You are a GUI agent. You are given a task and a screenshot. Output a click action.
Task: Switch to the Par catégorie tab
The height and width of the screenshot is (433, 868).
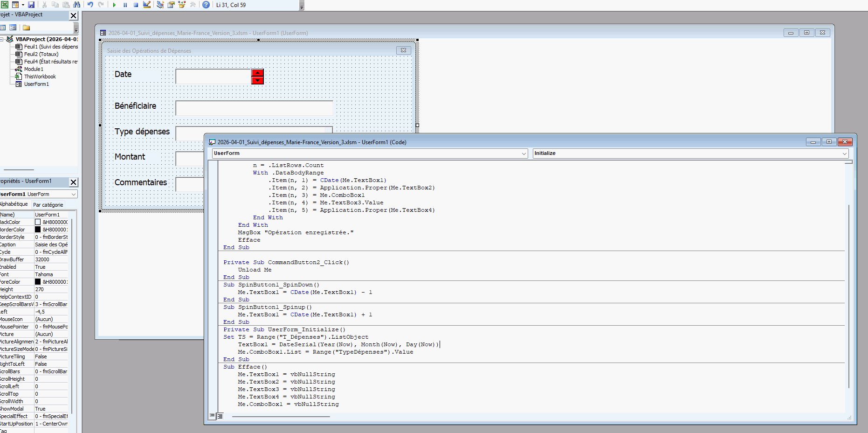coord(48,205)
